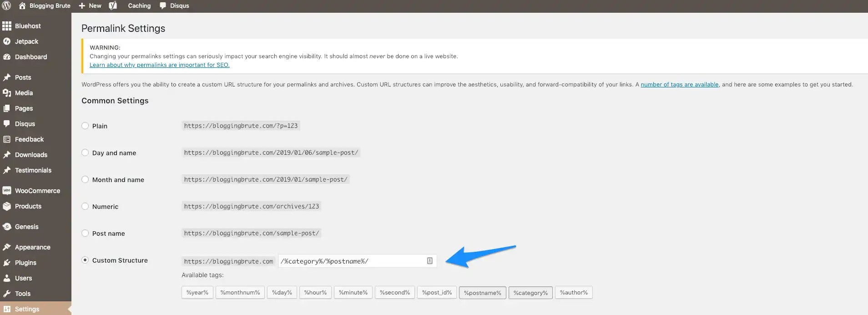The image size is (868, 315).
Task: Click the Disqus speech bubble in admin bar
Action: point(162,6)
